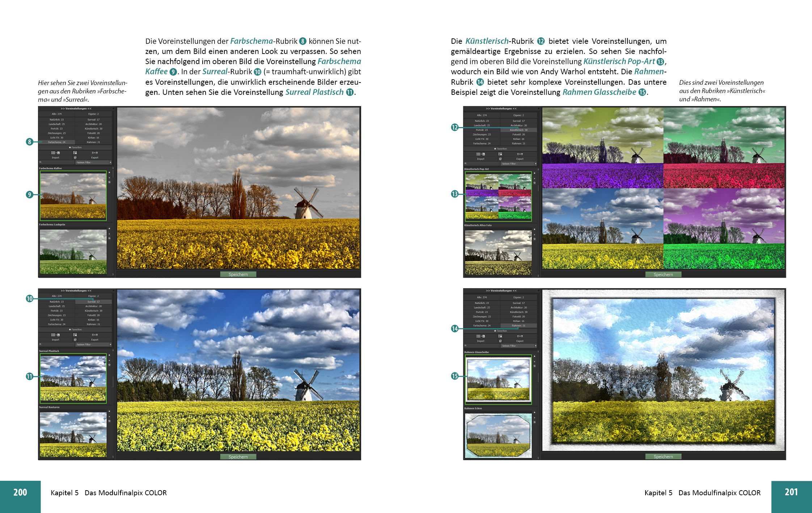Viewport: 812px width, 513px height.
Task: Toggle favorite star on Rahmen Ecken preset
Action: (534, 412)
